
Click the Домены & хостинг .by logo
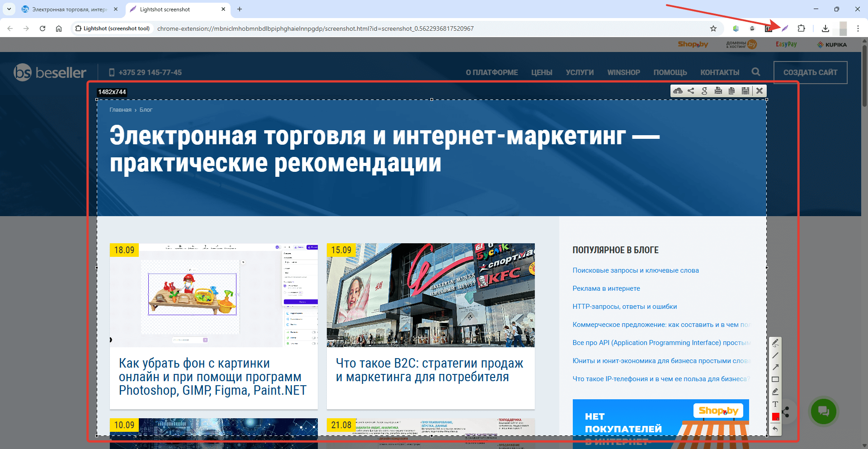(x=741, y=44)
